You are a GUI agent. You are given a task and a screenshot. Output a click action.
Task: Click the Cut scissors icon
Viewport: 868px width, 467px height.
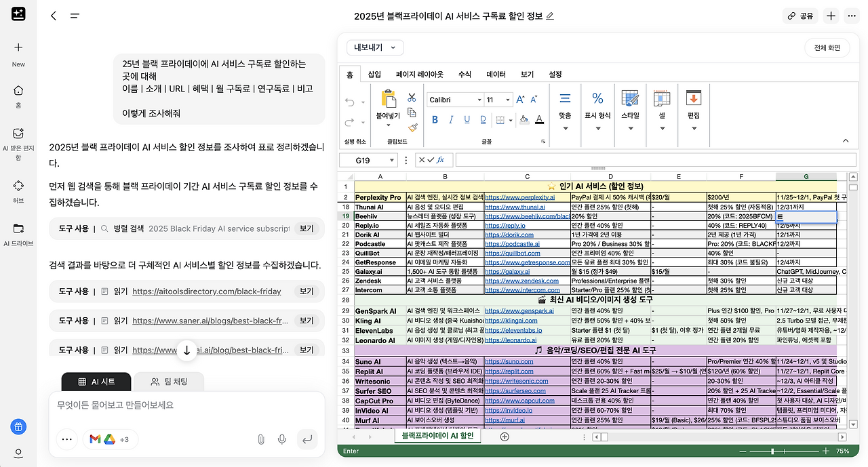click(412, 97)
